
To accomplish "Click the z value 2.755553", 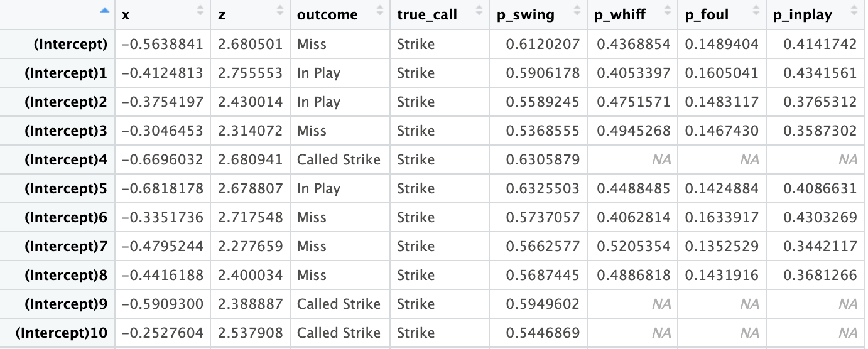I will click(250, 73).
